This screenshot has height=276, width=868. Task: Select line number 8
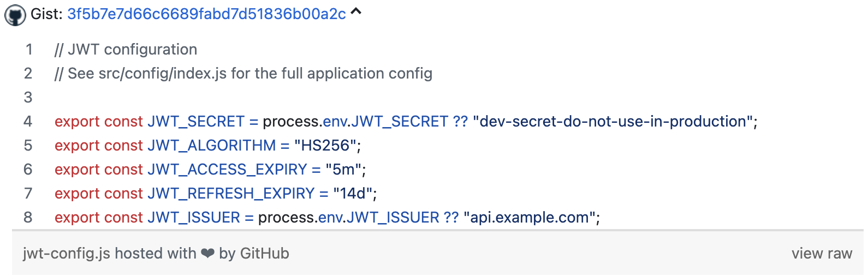28,218
